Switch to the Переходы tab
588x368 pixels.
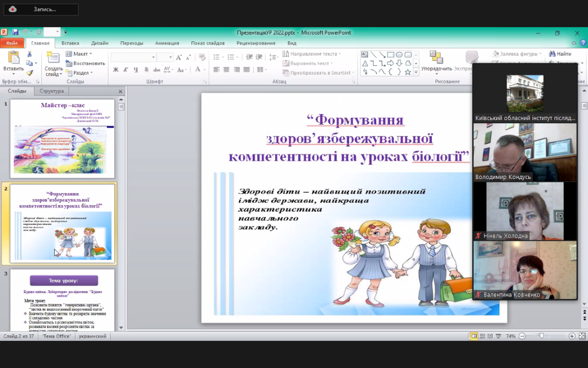tap(132, 43)
